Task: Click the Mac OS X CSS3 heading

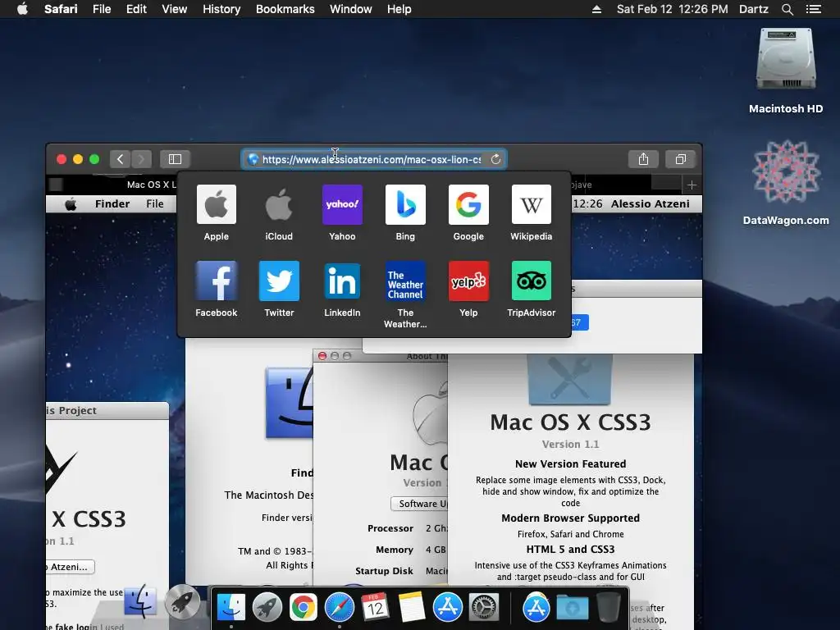Action: coord(571,422)
